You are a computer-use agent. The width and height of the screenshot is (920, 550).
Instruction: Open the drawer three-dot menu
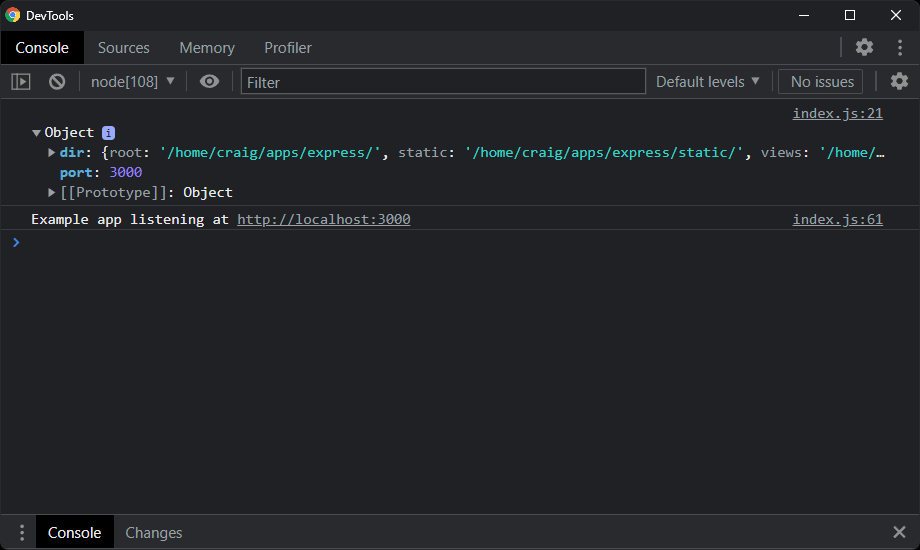point(19,533)
